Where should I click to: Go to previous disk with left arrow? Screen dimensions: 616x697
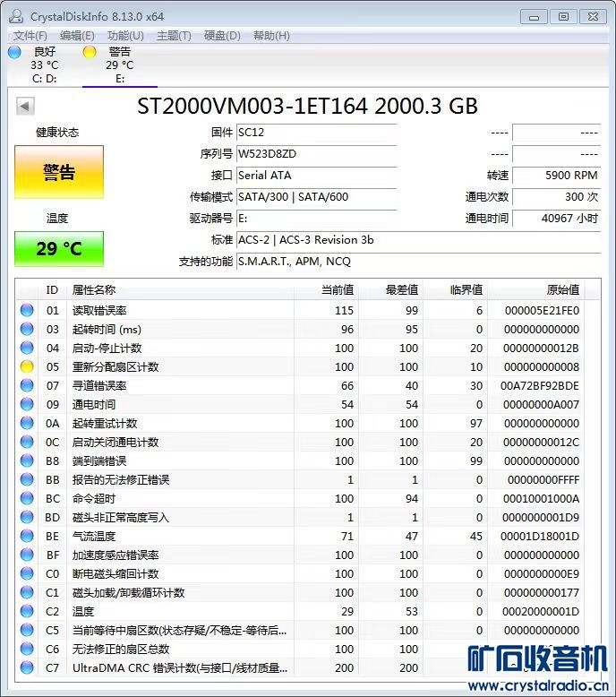pyautogui.click(x=25, y=107)
